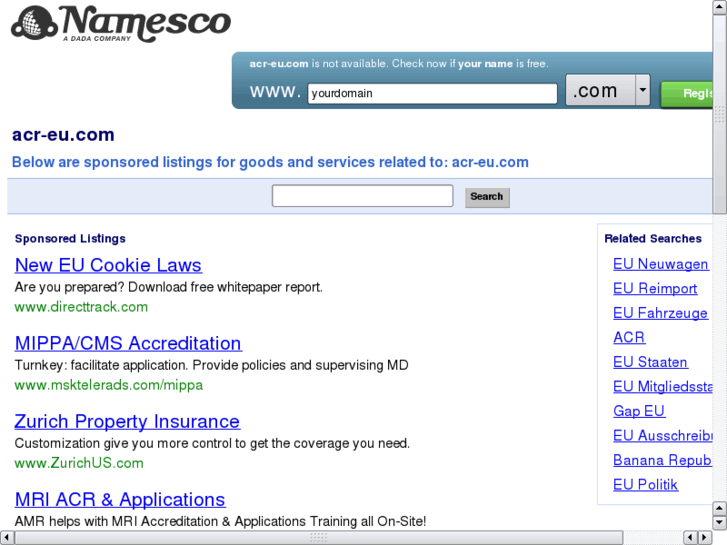Select Gap EU related search
The height and width of the screenshot is (545, 727).
pyautogui.click(x=639, y=411)
